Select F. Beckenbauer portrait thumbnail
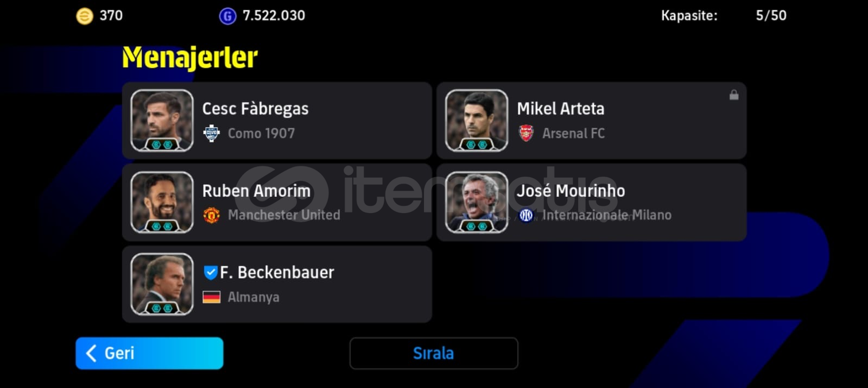Screen dimensions: 868x388 [162, 284]
